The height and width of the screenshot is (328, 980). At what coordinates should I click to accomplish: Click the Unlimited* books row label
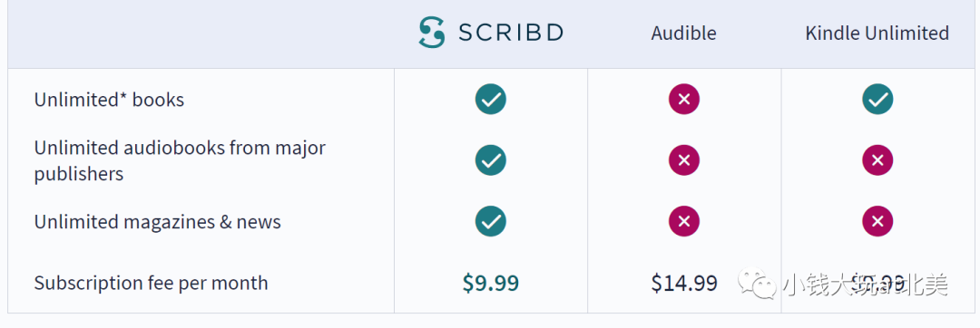110,99
